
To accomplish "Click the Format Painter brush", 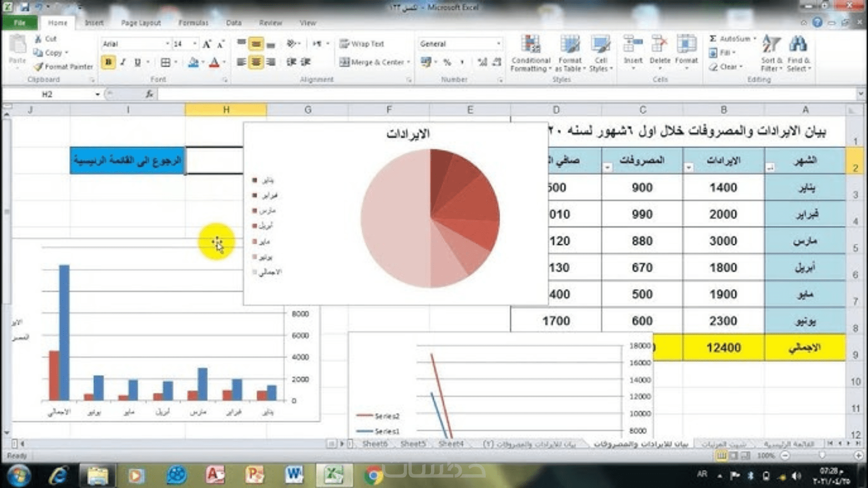I will click(38, 66).
